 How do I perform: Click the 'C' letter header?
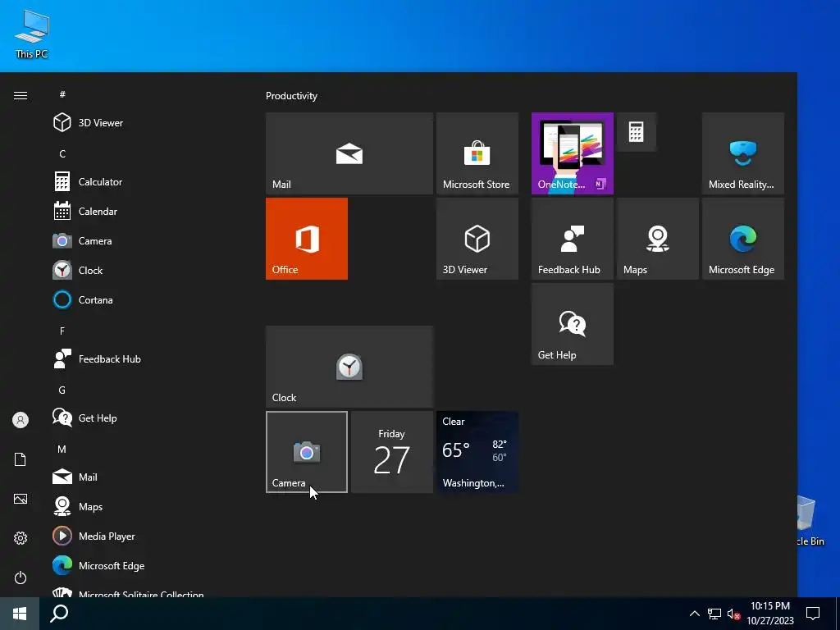62,153
